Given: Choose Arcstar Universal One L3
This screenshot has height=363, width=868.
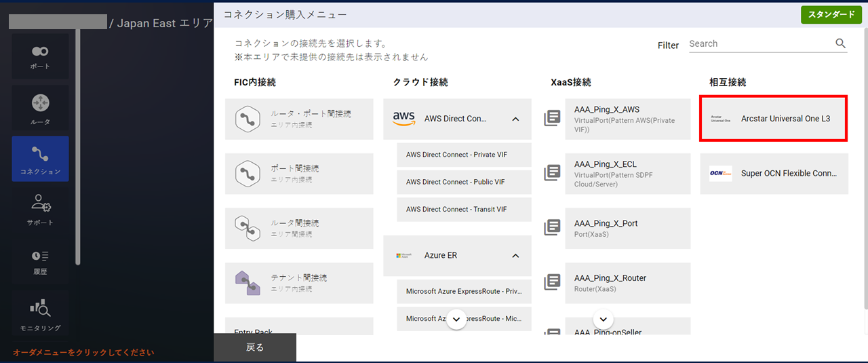Looking at the screenshot, I should (773, 119).
